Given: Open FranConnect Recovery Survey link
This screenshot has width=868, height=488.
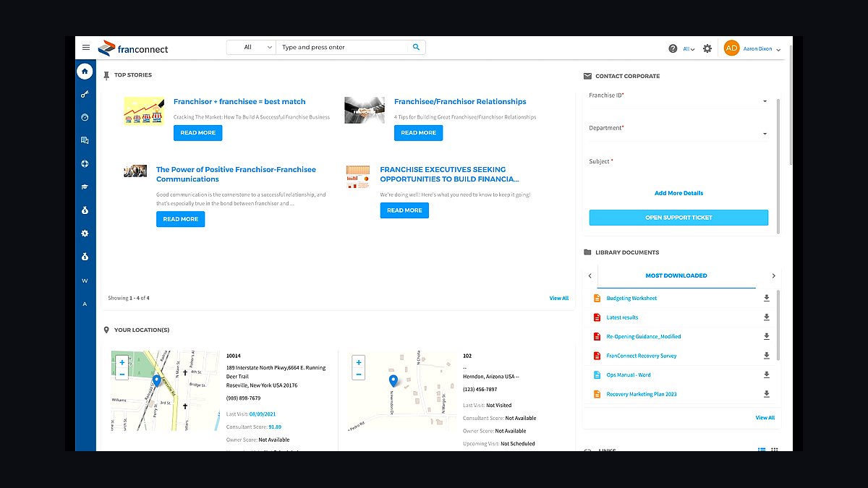Looking at the screenshot, I should [642, 356].
